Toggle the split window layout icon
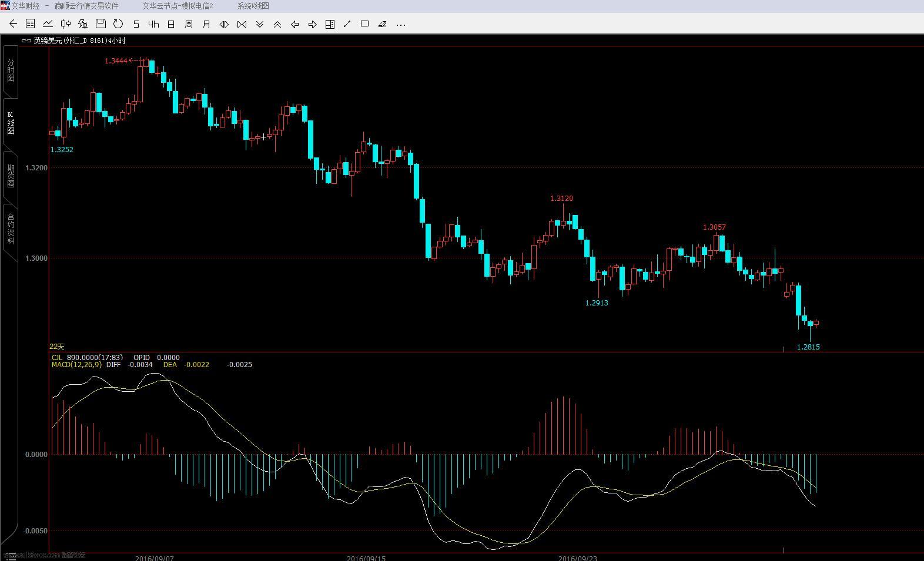This screenshot has height=561, width=924. coord(330,24)
